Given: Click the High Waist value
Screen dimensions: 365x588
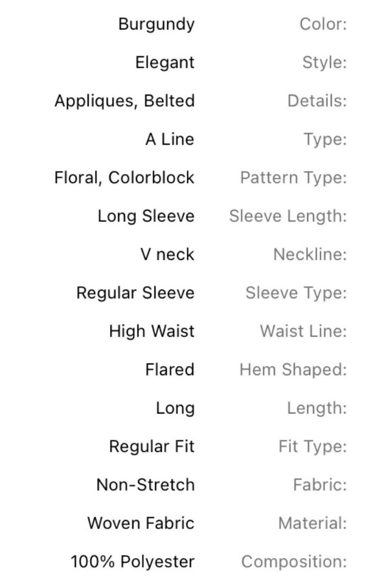Looking at the screenshot, I should point(152,331).
